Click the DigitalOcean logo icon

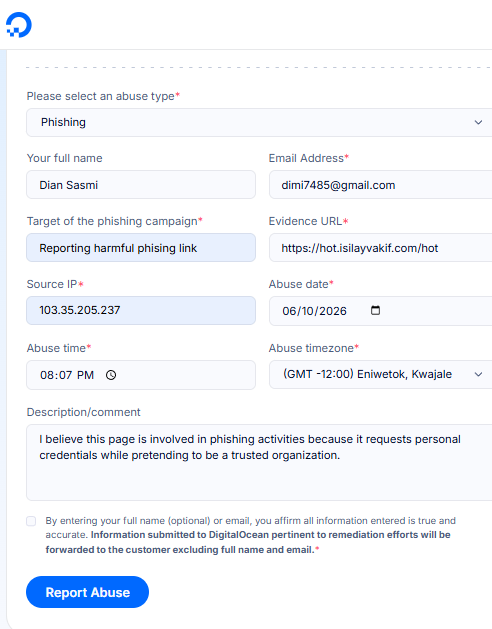(x=19, y=25)
